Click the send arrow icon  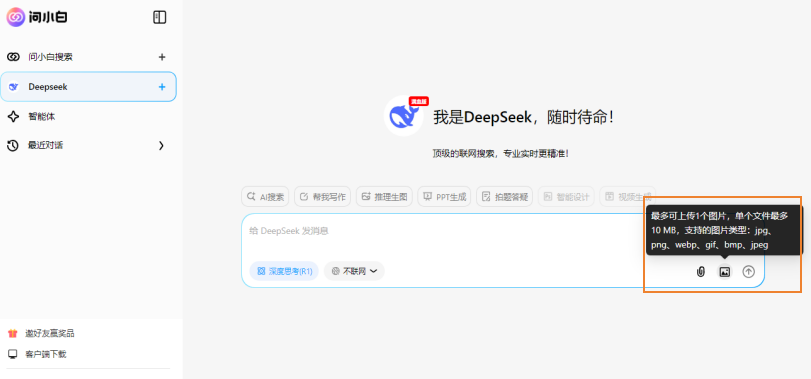[748, 271]
